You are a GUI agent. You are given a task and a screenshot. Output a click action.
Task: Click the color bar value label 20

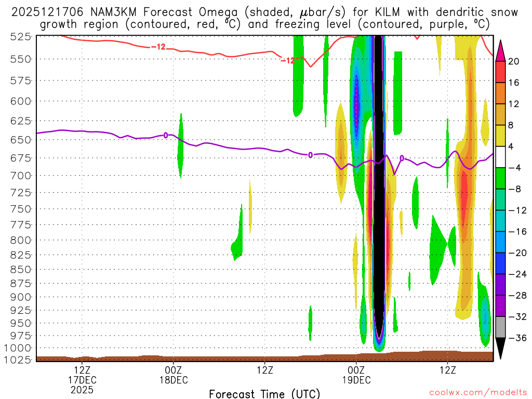tap(514, 61)
